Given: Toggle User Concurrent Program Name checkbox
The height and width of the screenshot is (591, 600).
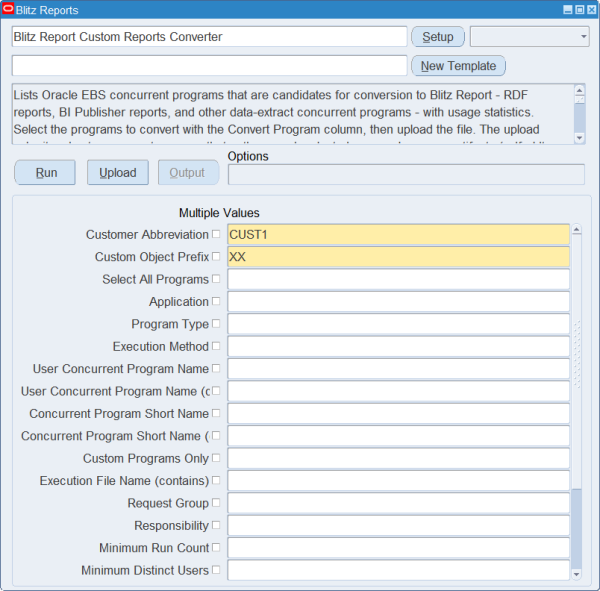Looking at the screenshot, I should [216, 368].
